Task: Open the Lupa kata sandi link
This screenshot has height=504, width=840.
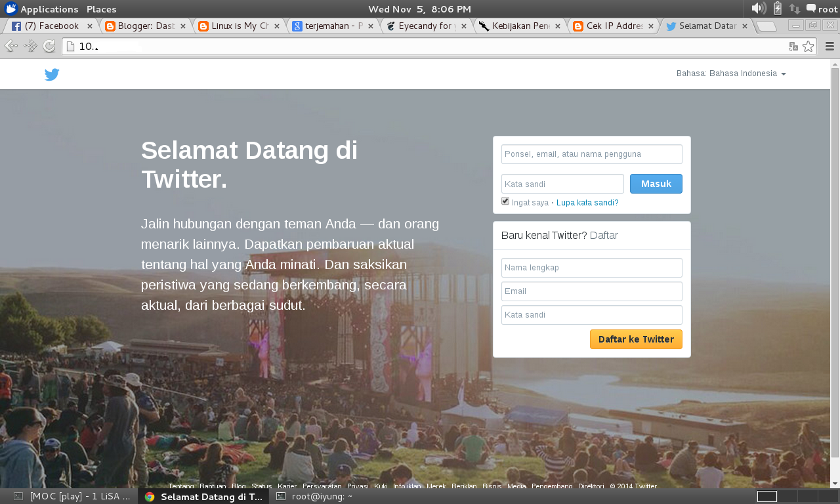Action: (587, 202)
